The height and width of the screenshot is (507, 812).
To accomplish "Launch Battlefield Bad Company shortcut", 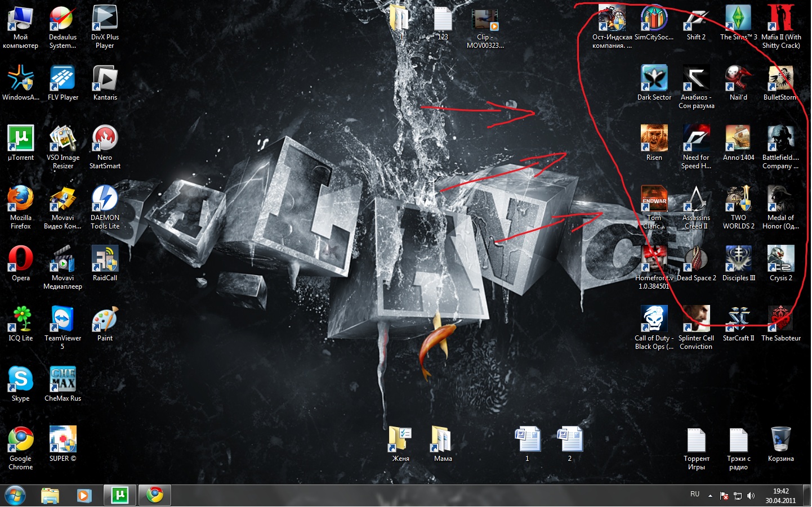I will pos(780,147).
